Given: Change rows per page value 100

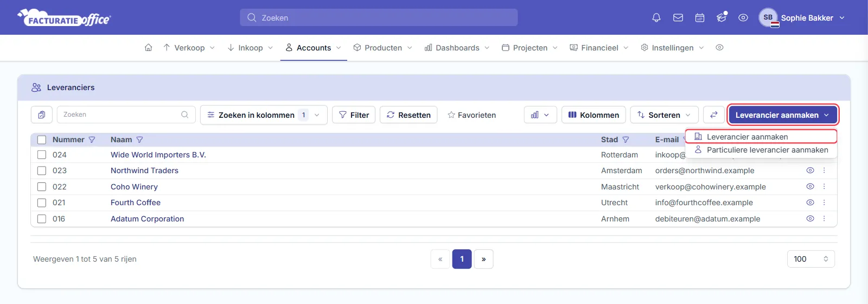Looking at the screenshot, I should click(810, 259).
